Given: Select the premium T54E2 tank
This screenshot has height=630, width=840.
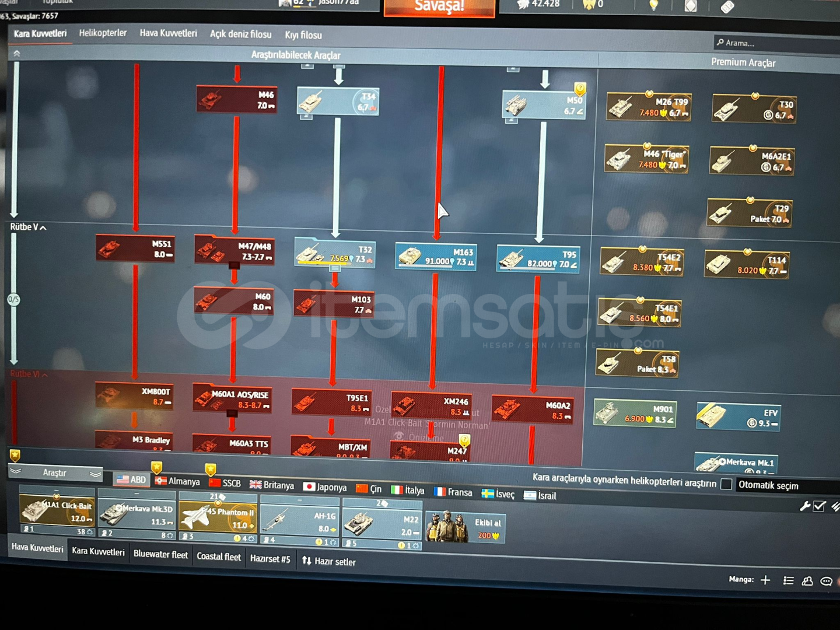Looking at the screenshot, I should [642, 262].
